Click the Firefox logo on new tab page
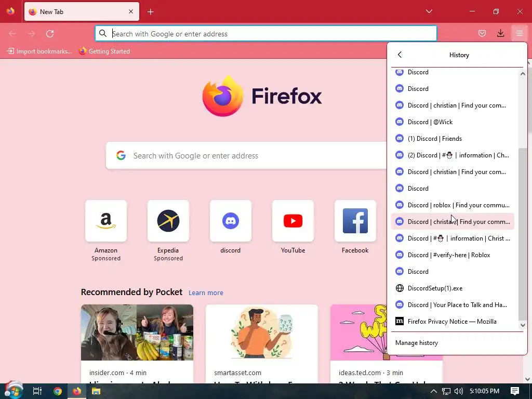The width and height of the screenshot is (532, 399). [x=223, y=96]
